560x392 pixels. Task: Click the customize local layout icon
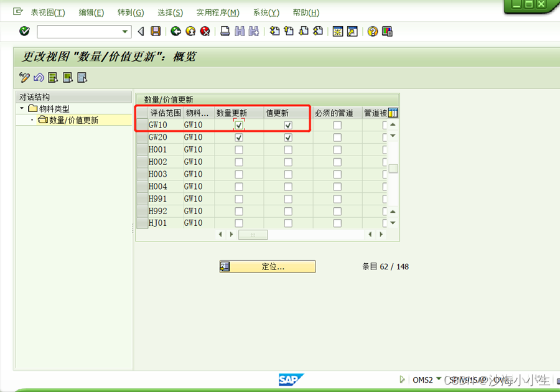[x=386, y=31]
